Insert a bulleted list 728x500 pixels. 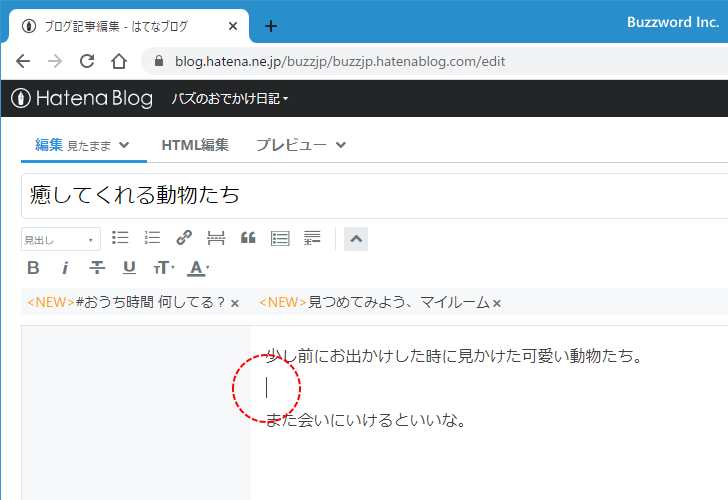[120, 238]
